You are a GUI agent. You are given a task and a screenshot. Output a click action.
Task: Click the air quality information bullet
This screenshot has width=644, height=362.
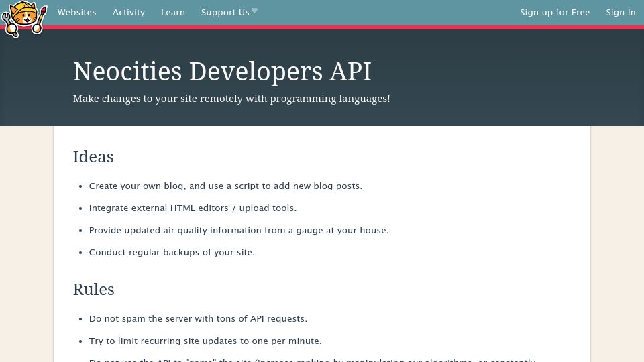click(x=239, y=230)
